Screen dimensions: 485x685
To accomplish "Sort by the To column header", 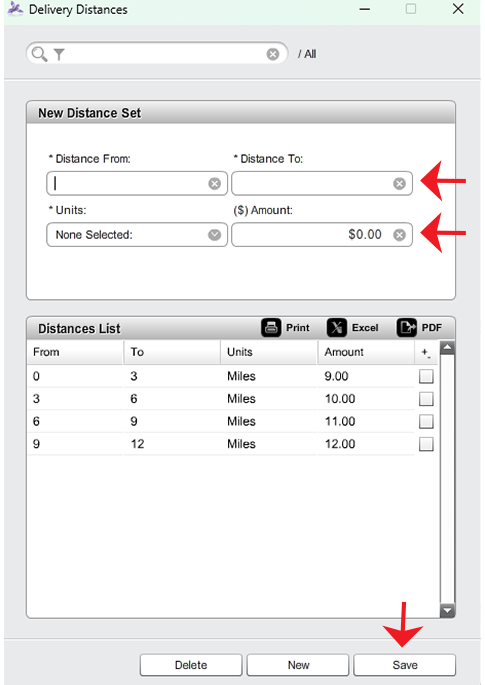I will 173,352.
